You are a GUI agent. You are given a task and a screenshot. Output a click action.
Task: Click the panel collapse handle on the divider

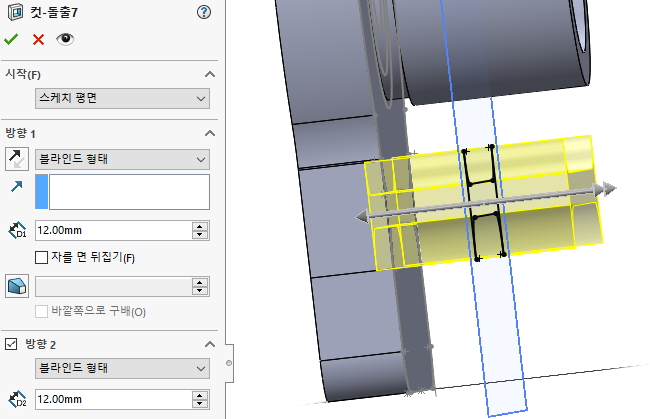coord(229,363)
